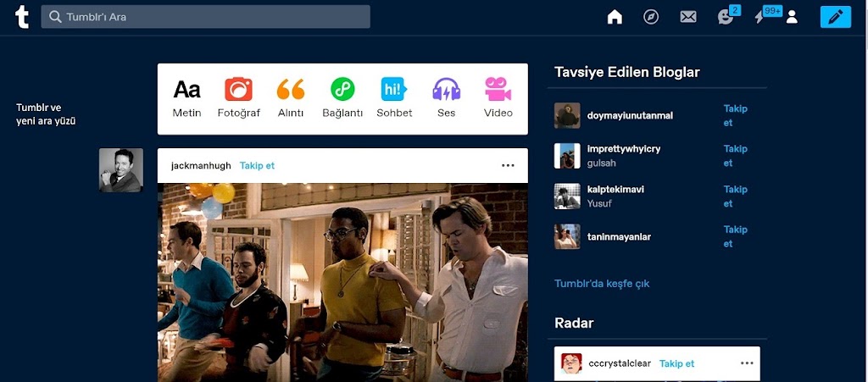The image size is (868, 382).
Task: Open the jackmanhugh post image
Action: coord(342,283)
